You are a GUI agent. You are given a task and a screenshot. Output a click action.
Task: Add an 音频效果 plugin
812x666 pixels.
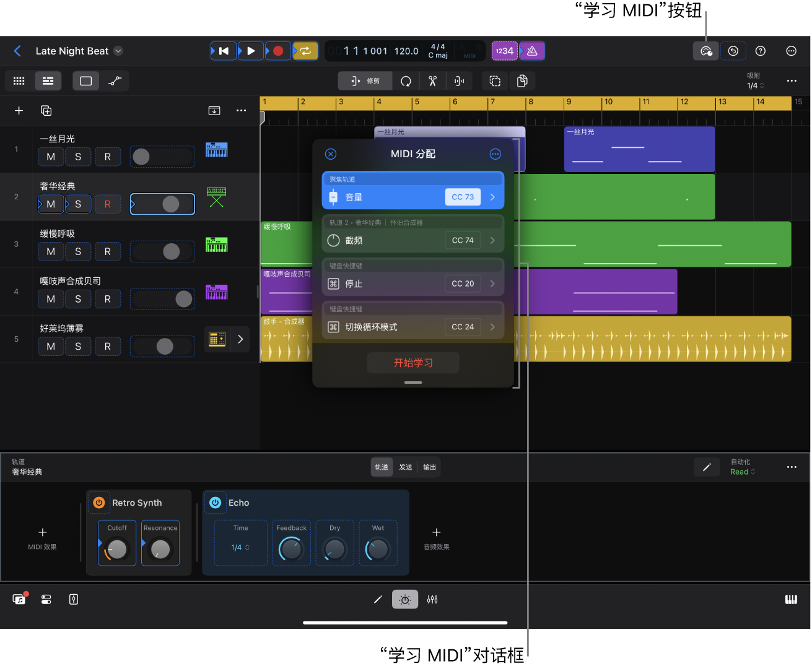[x=437, y=537]
